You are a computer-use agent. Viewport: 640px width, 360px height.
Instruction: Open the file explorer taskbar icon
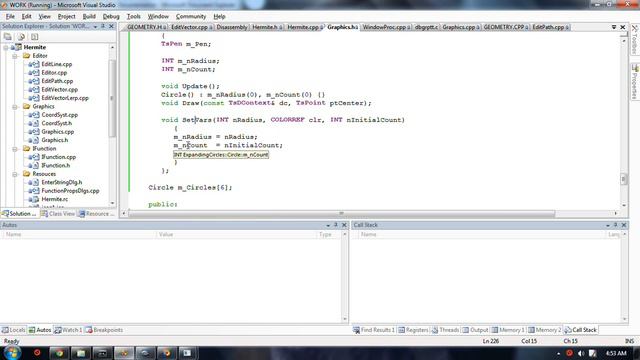[81, 353]
